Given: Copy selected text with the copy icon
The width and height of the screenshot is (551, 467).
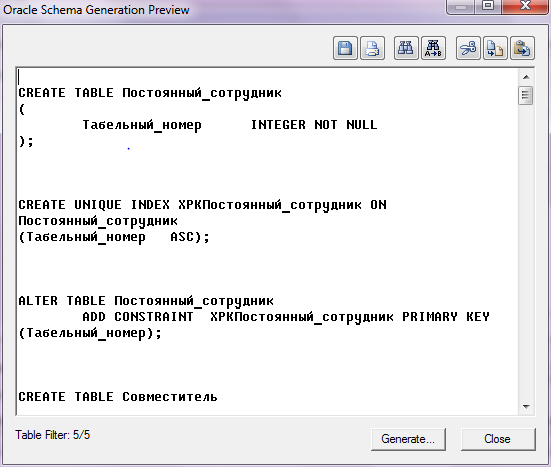Looking at the screenshot, I should [x=495, y=48].
